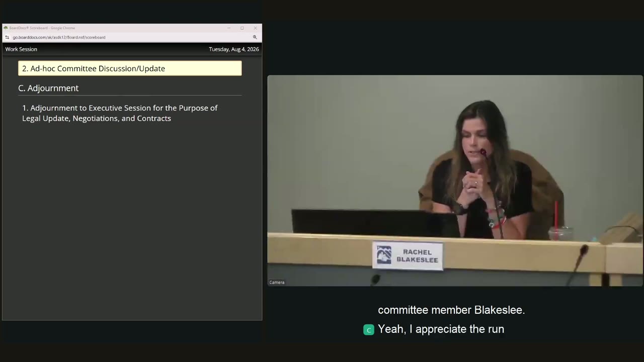Click the BoardDocs tree favicon in title bar
644x362 pixels.
pos(6,28)
